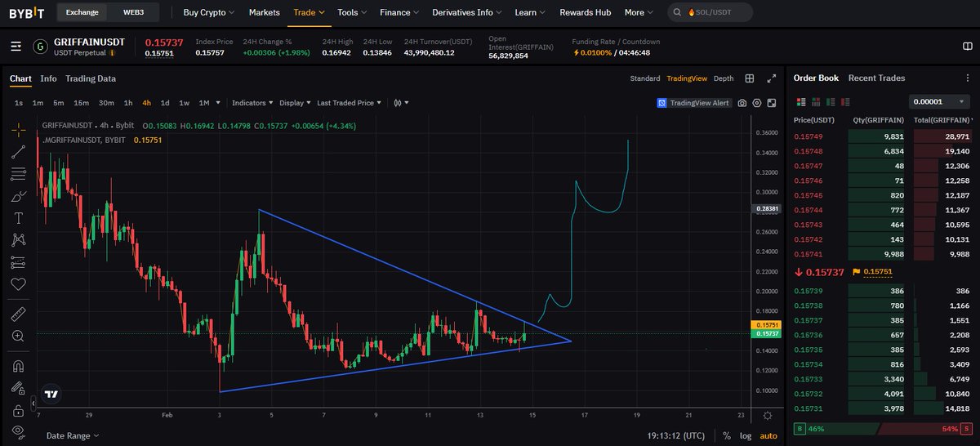The height and width of the screenshot is (446, 980).
Task: Expand chart panel with diagonal arrows icon
Action: tap(772, 78)
